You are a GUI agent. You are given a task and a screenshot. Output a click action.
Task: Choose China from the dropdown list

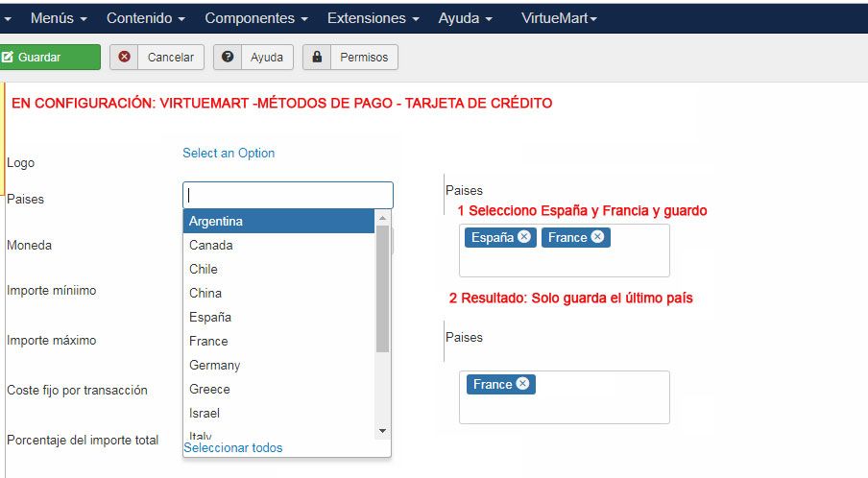click(x=279, y=293)
